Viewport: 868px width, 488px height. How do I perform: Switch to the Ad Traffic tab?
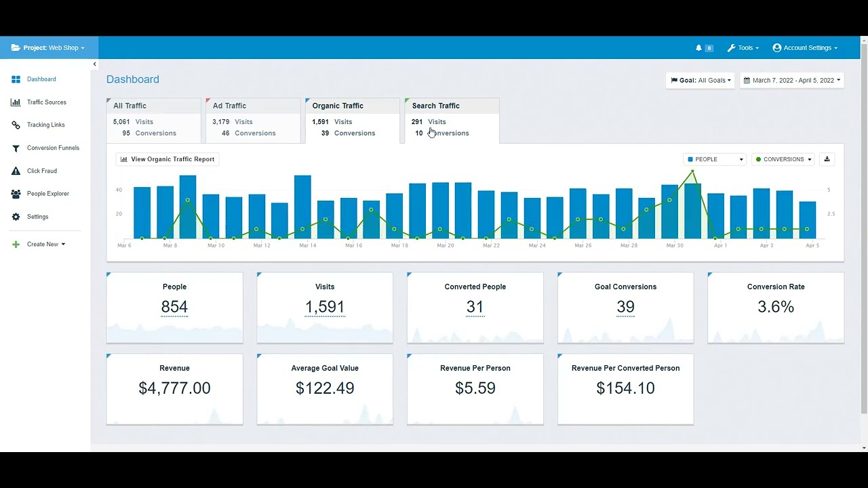pyautogui.click(x=253, y=120)
